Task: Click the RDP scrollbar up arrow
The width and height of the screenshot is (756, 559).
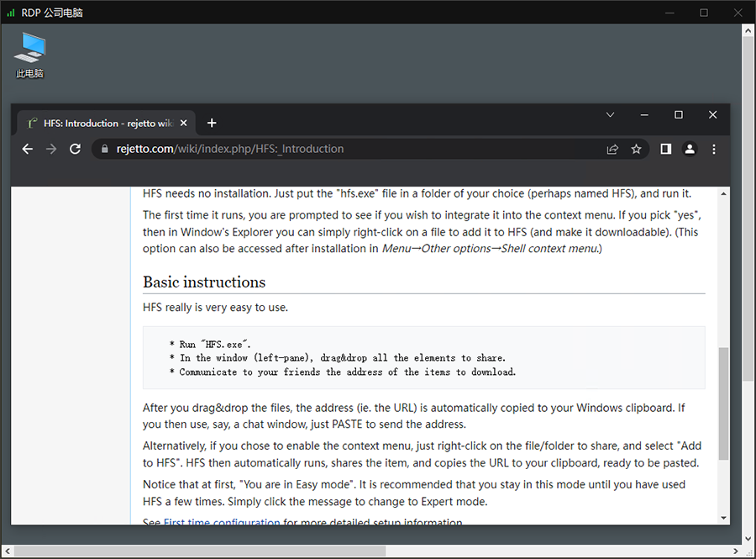Action: (x=748, y=30)
